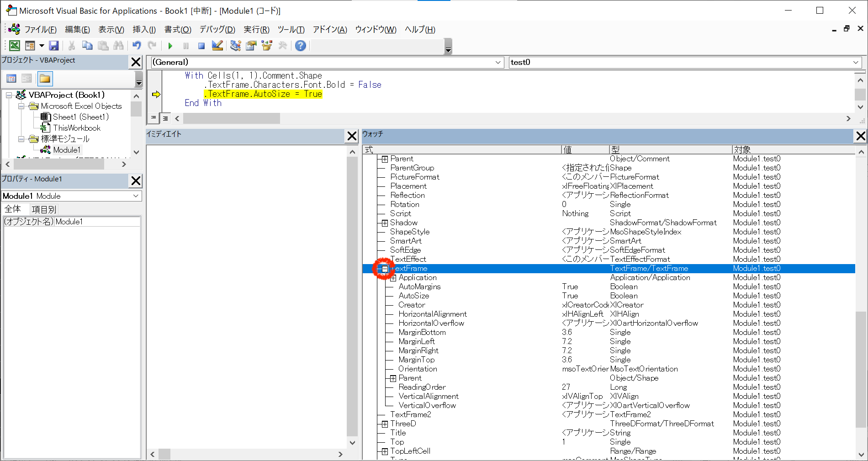Viewport: 868px width, 461px height.
Task: Click the View Microsoft Excel icon
Action: coord(15,45)
